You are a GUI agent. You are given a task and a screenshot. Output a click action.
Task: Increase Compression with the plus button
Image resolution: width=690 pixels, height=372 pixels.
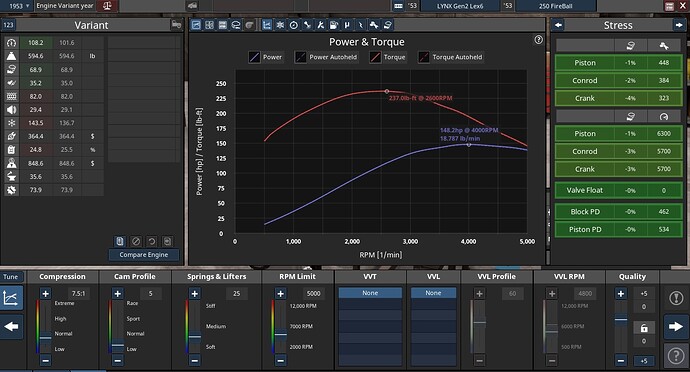pyautogui.click(x=45, y=294)
